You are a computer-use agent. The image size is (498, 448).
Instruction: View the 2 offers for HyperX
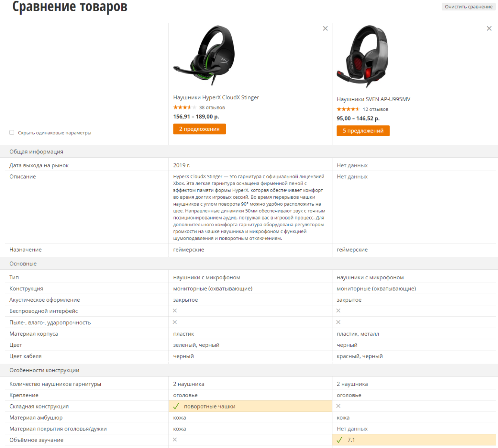[199, 129]
